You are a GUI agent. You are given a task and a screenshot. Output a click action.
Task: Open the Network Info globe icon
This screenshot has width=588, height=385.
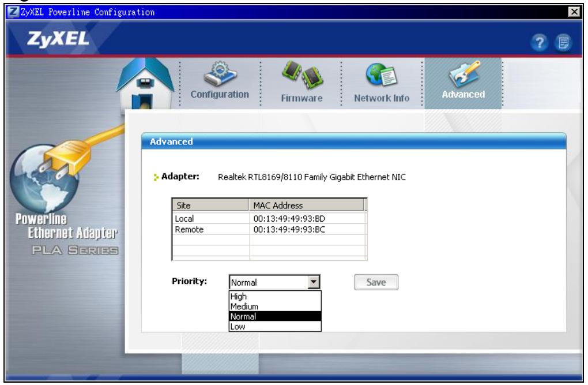382,74
